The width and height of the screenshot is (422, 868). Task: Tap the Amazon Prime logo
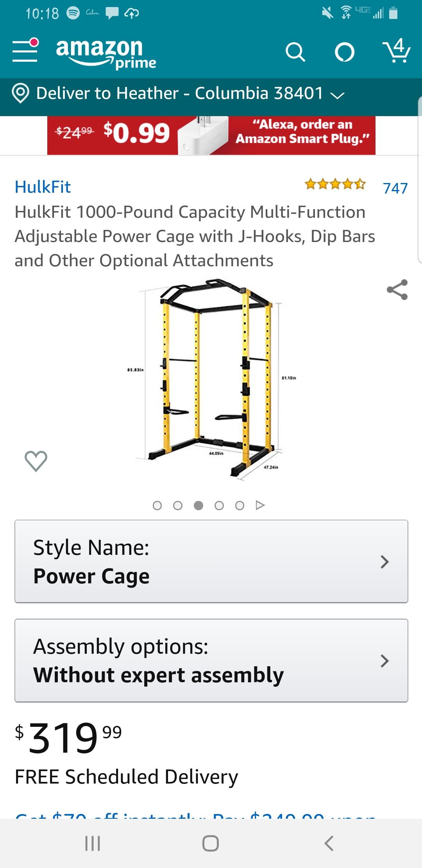[x=106, y=54]
